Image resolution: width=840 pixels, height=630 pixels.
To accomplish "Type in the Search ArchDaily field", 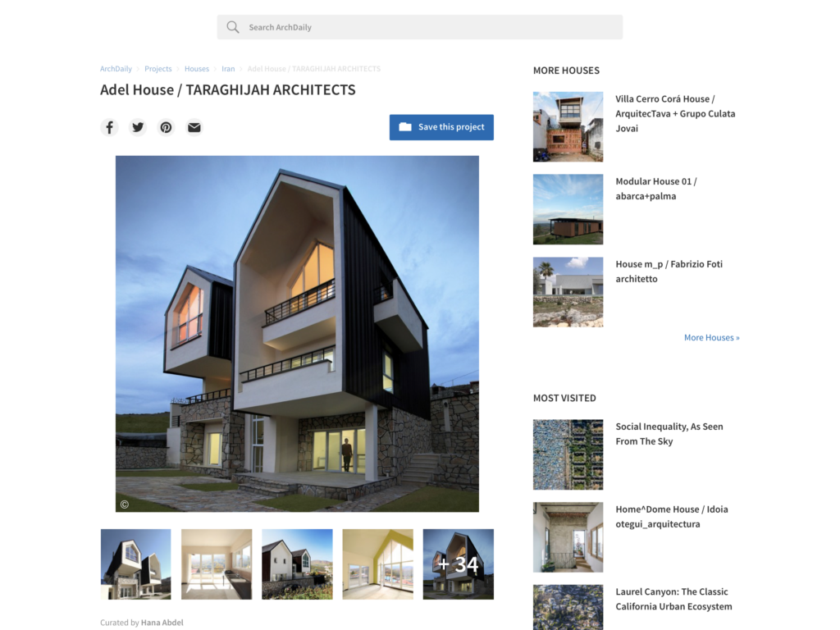I will pyautogui.click(x=427, y=27).
